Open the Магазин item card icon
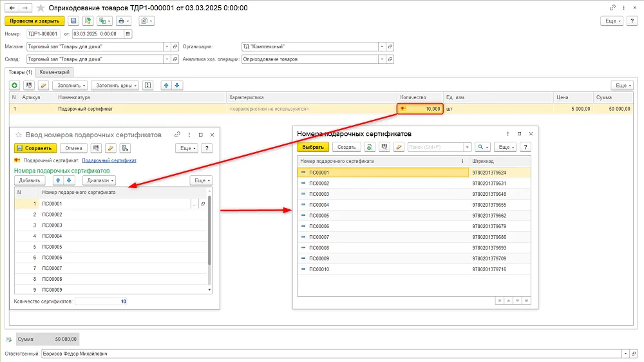The width and height of the screenshot is (644, 362). click(175, 46)
